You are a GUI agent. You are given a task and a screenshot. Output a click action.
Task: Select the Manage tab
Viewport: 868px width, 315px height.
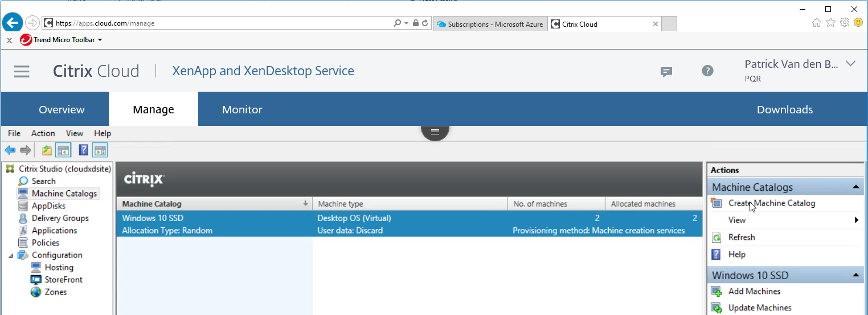153,109
